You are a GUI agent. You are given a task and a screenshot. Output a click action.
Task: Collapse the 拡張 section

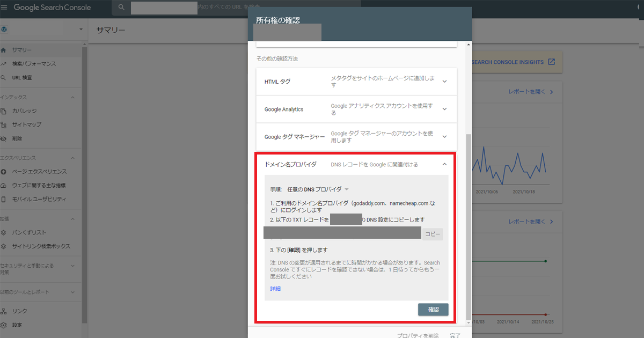click(x=72, y=219)
